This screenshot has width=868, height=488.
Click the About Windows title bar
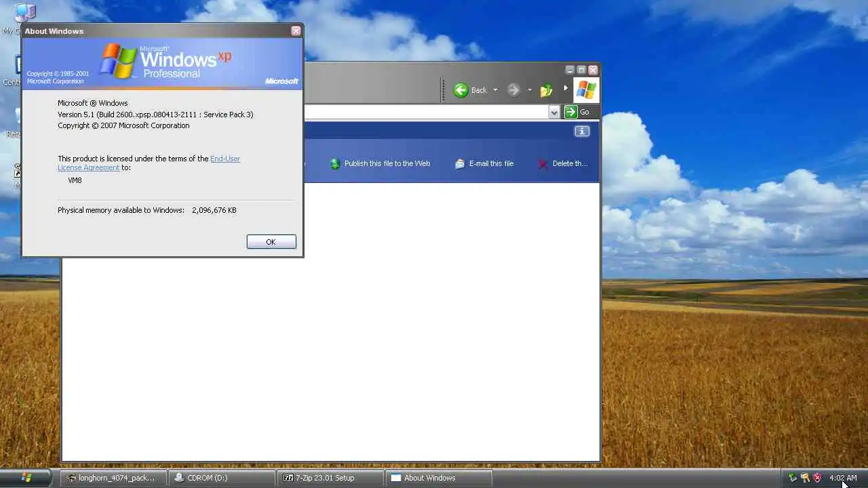tap(156, 30)
